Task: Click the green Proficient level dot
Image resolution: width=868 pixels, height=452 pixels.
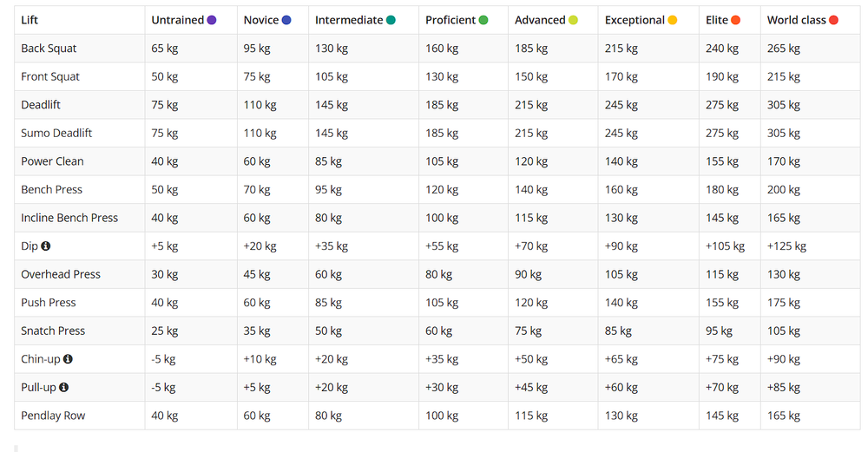Action: click(x=483, y=20)
